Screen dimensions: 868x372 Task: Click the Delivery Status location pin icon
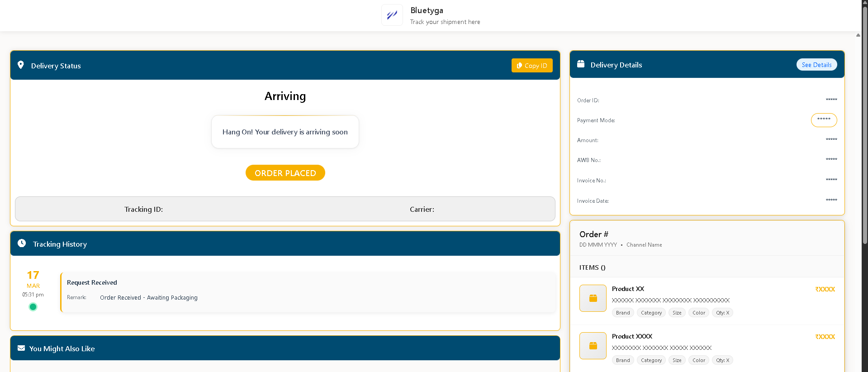pyautogui.click(x=21, y=65)
